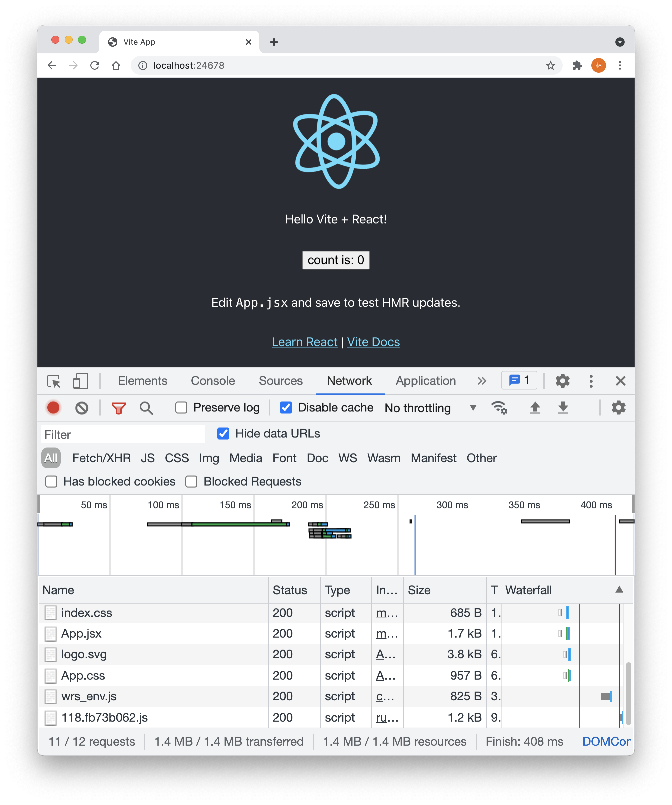Click the count is: 0 button
This screenshot has height=805, width=672.
pyautogui.click(x=336, y=260)
